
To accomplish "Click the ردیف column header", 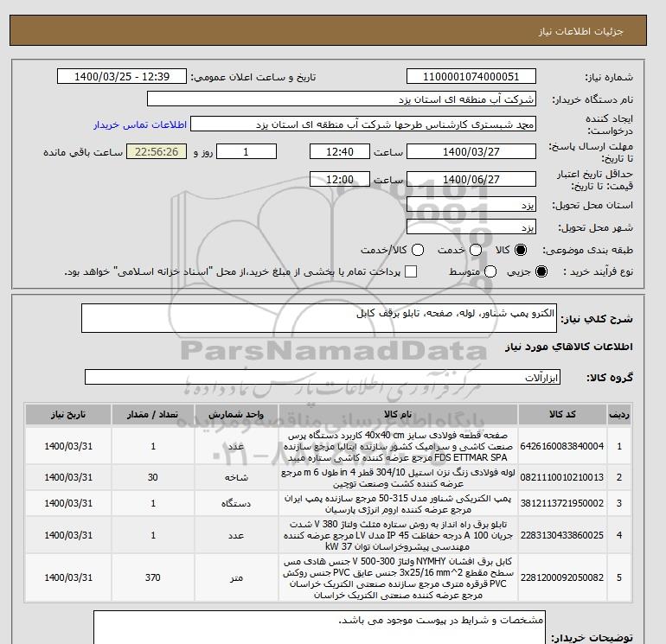I will [x=619, y=415].
